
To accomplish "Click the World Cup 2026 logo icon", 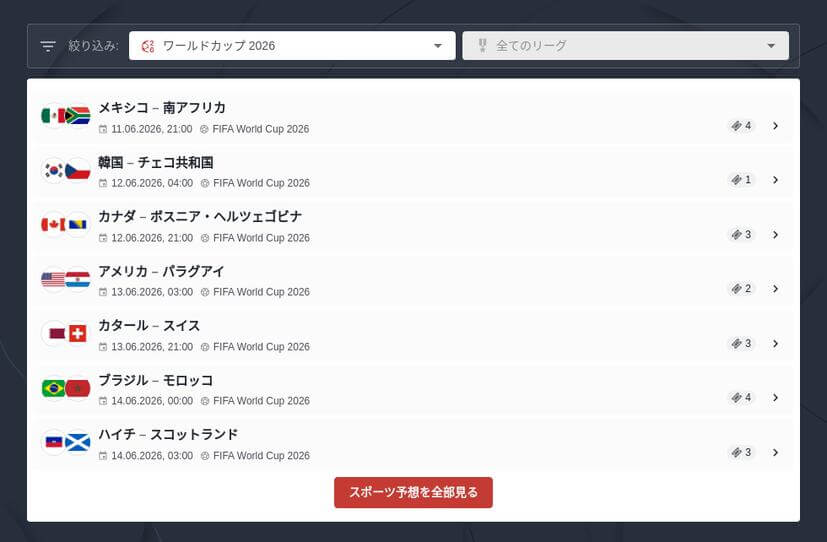I will (x=148, y=46).
